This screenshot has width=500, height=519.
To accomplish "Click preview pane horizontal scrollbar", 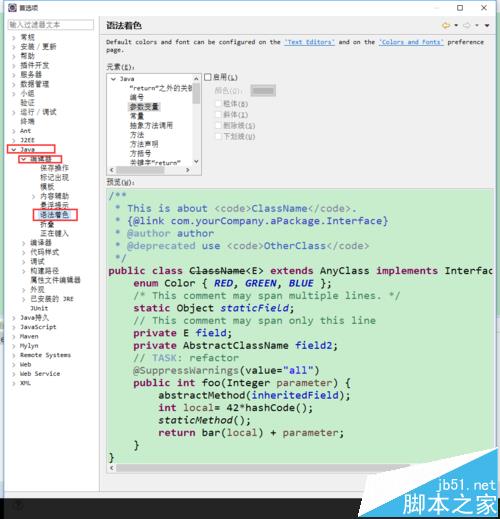I will tap(262, 468).
